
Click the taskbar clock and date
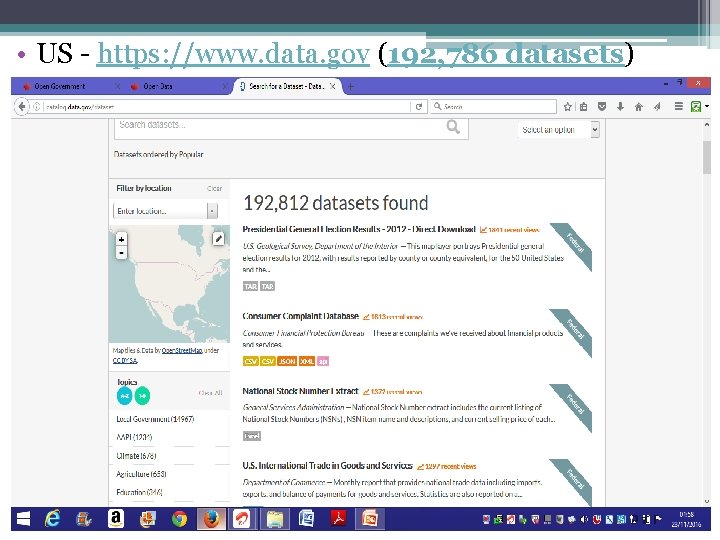[x=686, y=519]
